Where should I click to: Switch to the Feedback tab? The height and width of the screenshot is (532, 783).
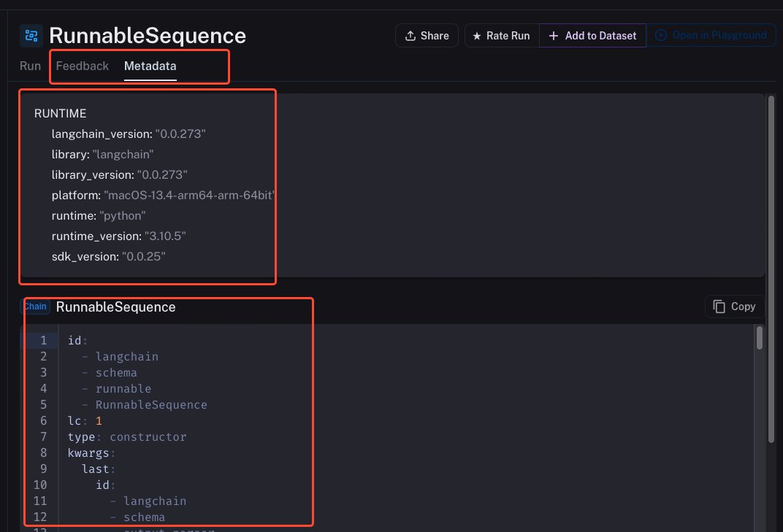(x=83, y=66)
